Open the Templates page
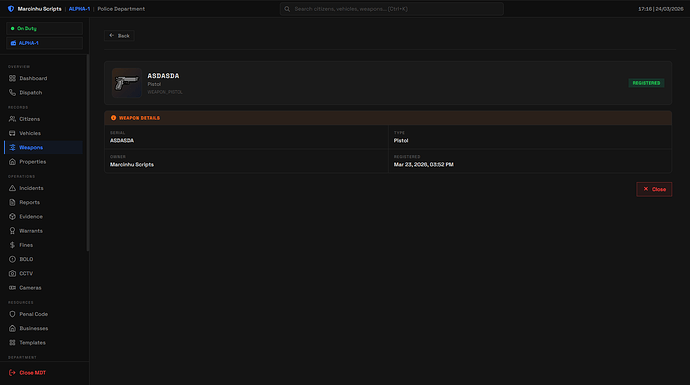Screen dimensions: 690x385 (43, 342)
